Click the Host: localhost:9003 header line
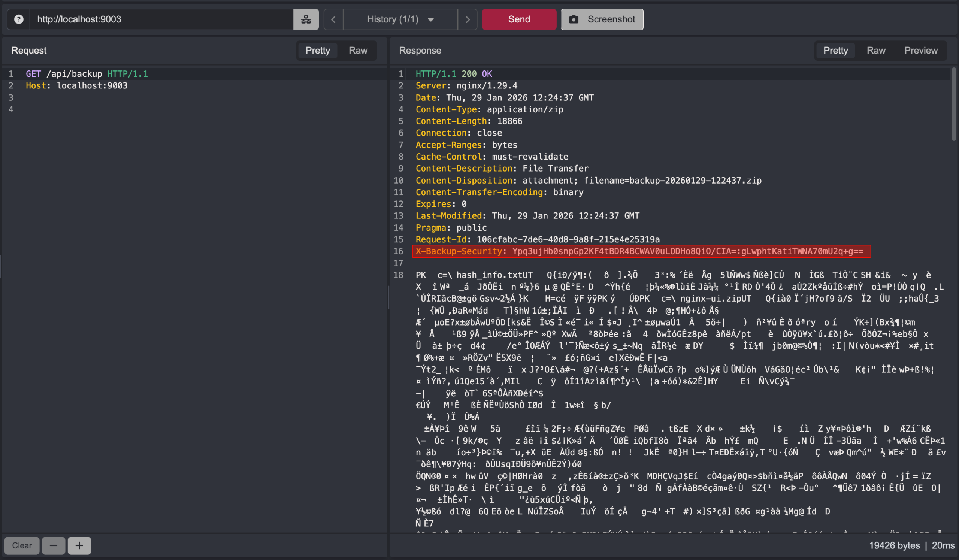The height and width of the screenshot is (560, 959). coord(76,86)
